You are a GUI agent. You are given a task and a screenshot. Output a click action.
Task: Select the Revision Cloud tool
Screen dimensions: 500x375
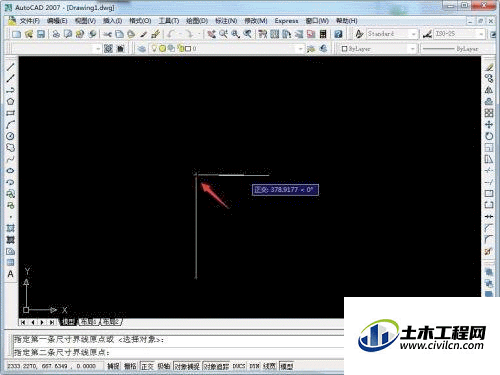(x=10, y=147)
